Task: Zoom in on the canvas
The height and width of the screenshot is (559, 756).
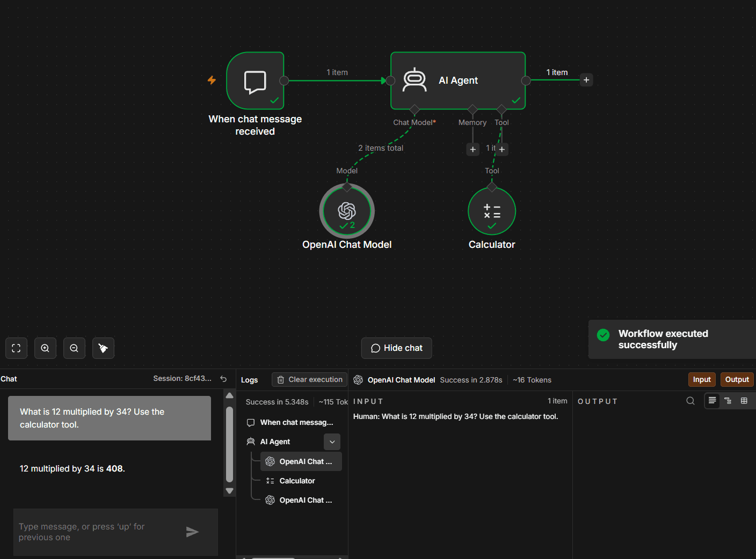Action: (x=45, y=348)
